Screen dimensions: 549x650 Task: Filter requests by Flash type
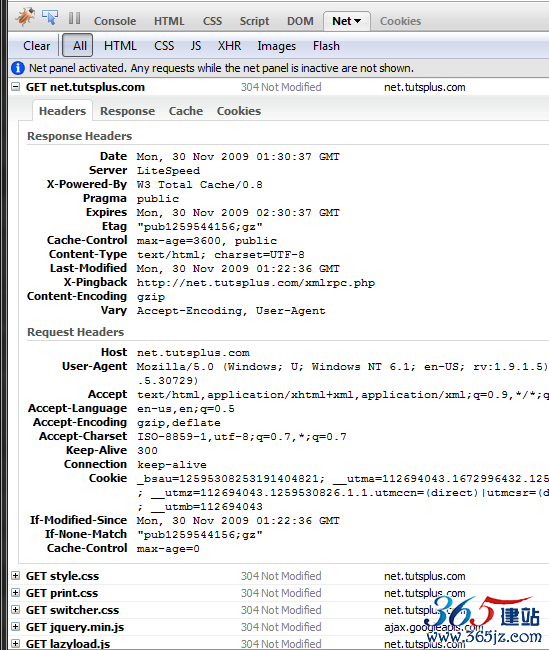[326, 46]
